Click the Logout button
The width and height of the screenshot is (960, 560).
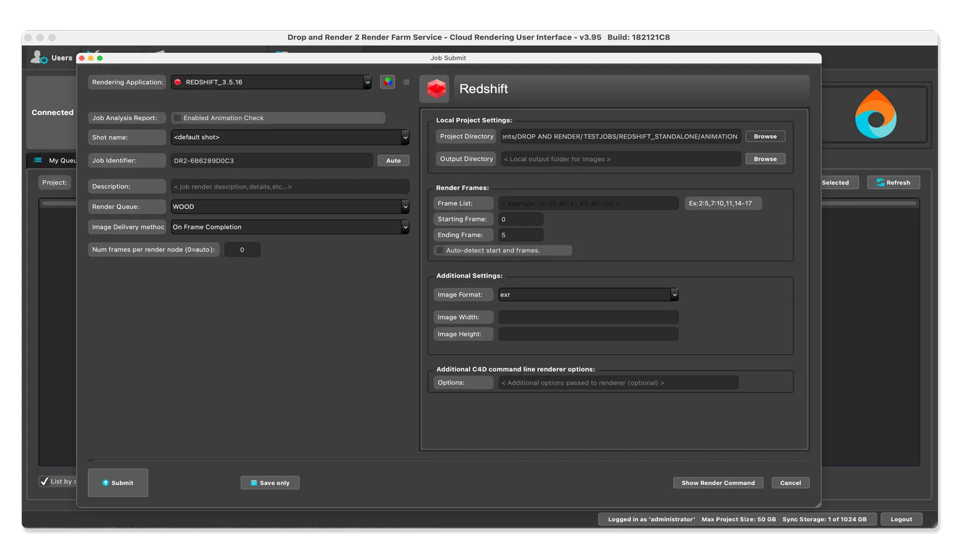point(901,519)
